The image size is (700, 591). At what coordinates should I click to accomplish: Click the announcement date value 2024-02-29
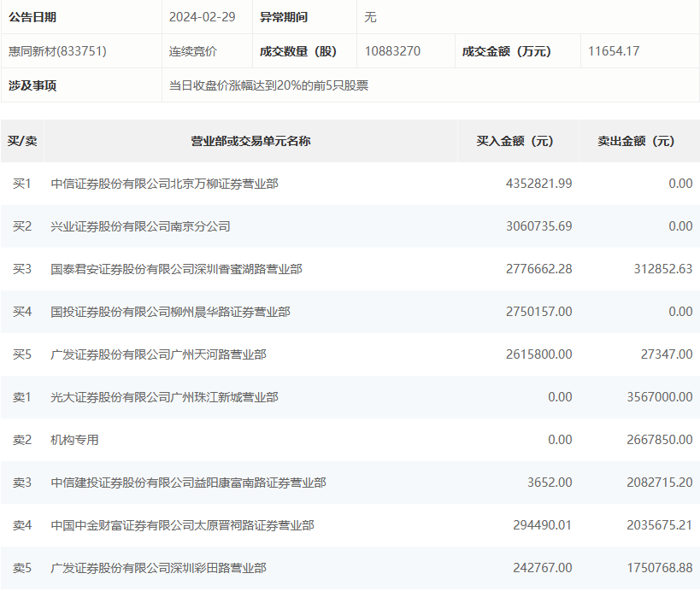(202, 17)
